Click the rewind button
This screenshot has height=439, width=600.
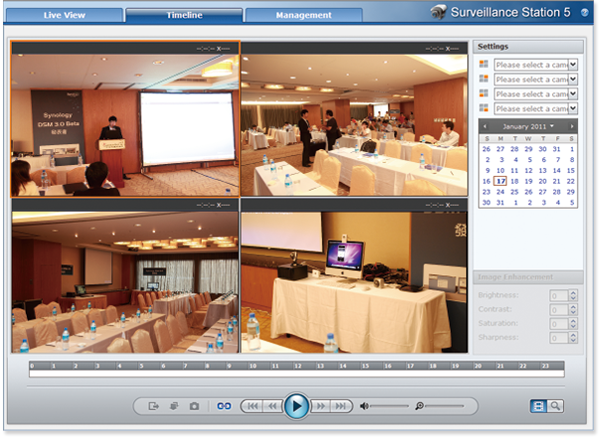click(272, 406)
